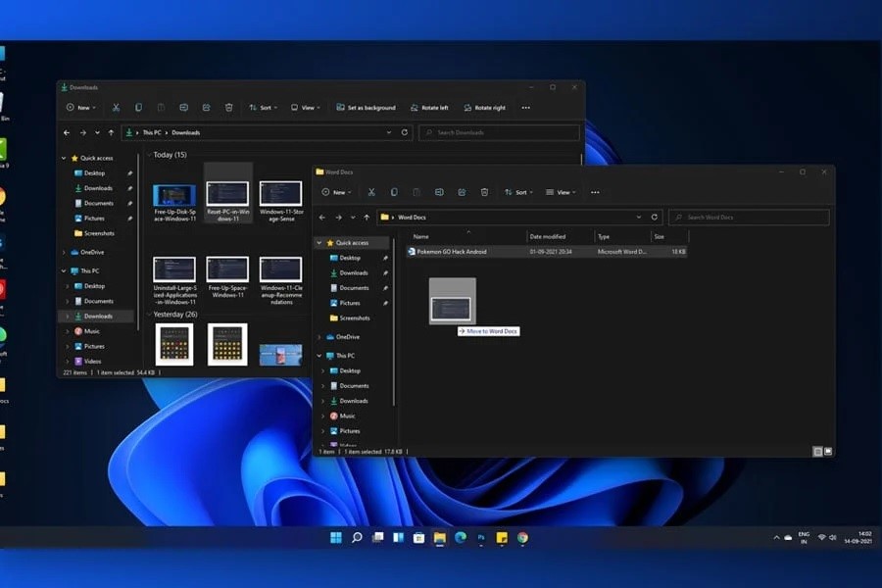Open Microsoft Edge from the taskbar
Viewport: 882px width, 588px height.
coord(460,538)
